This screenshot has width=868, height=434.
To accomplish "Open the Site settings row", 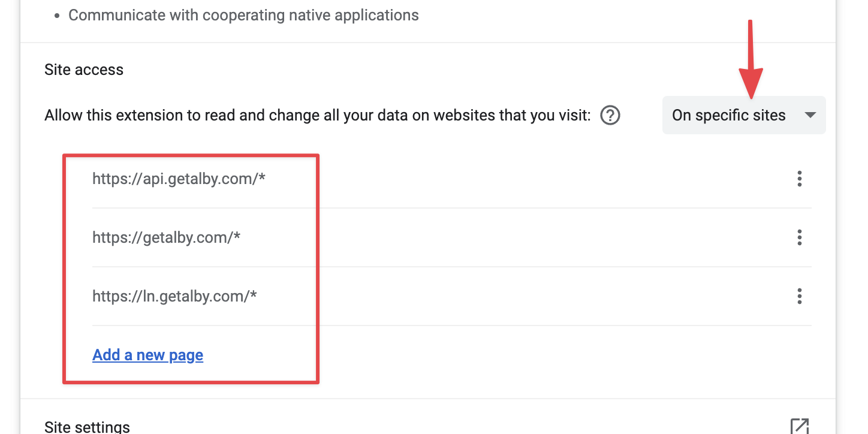I will click(x=87, y=427).
